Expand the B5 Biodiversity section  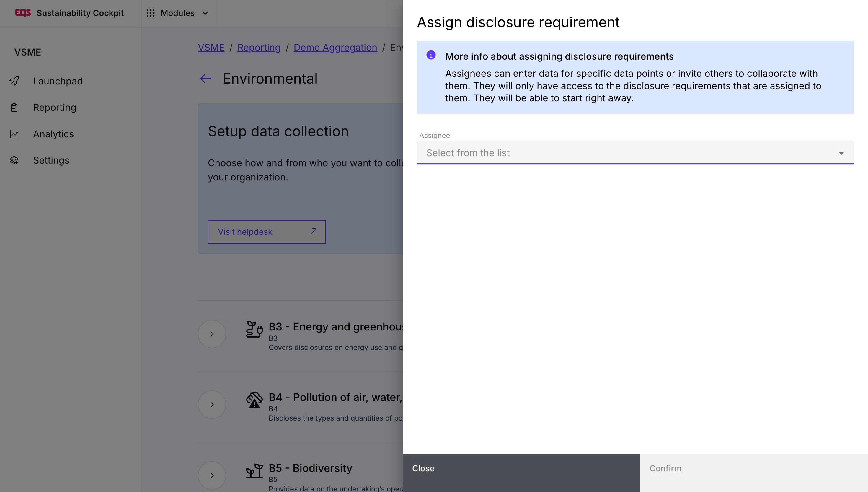coord(212,475)
